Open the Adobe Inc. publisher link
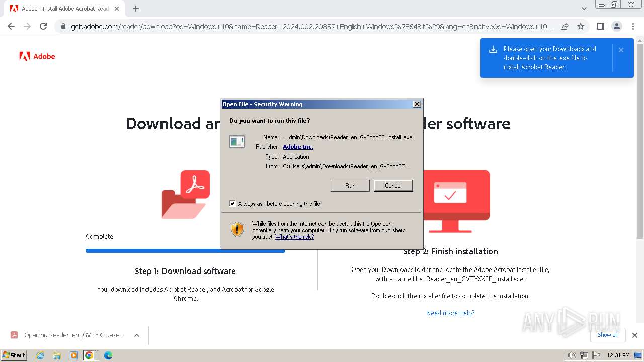Viewport: 644px width, 362px height. pos(298,147)
